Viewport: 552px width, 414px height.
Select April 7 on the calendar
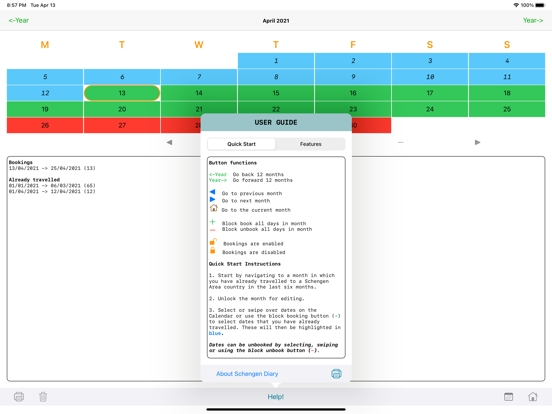(199, 77)
